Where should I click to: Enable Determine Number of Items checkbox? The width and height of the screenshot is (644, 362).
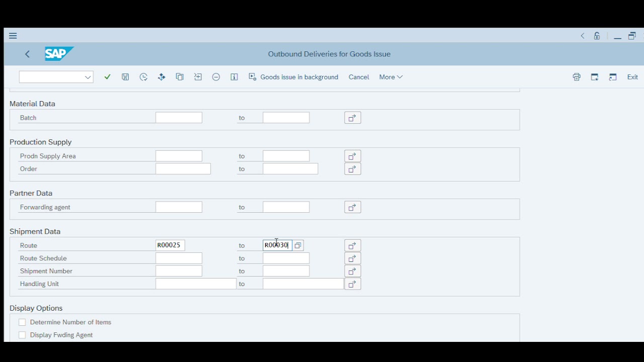[22, 322]
